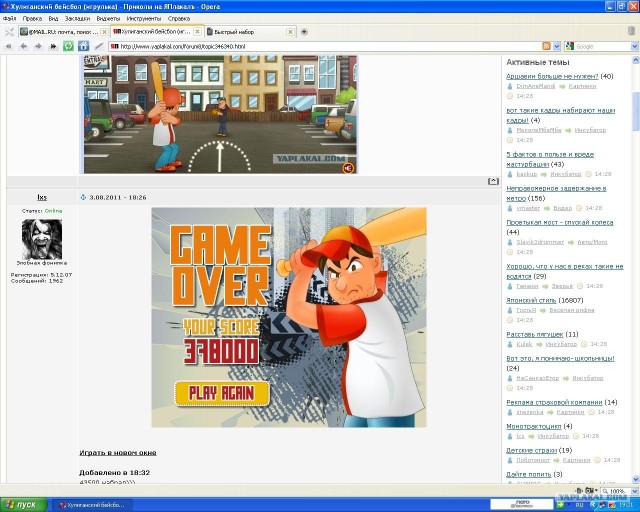Reload the page with green refresh icon
640x512 pixels.
click(x=68, y=46)
